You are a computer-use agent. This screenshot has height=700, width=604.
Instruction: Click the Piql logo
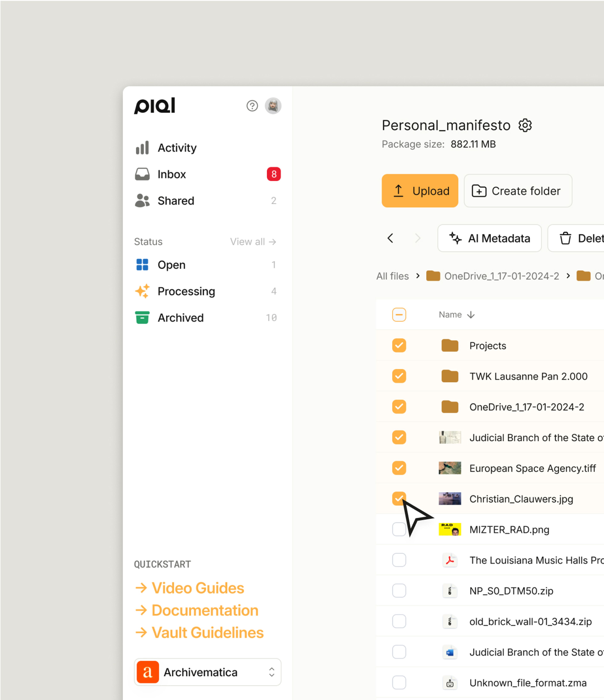tap(155, 106)
